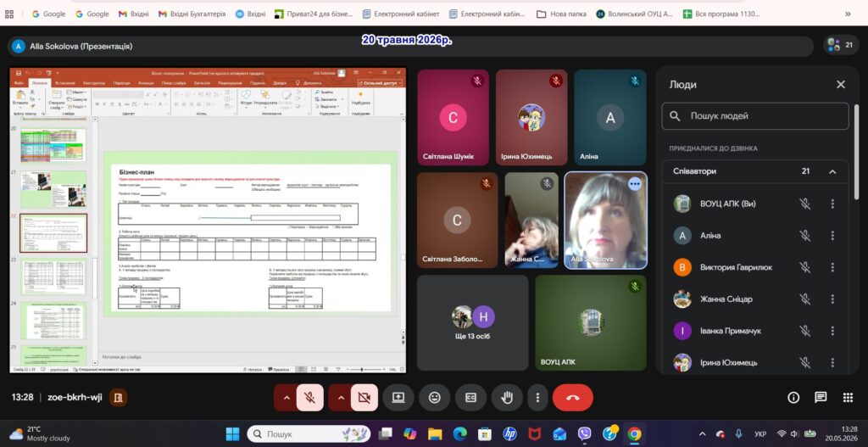Open the Windows Start button
This screenshot has width=868, height=447.
tap(232, 433)
